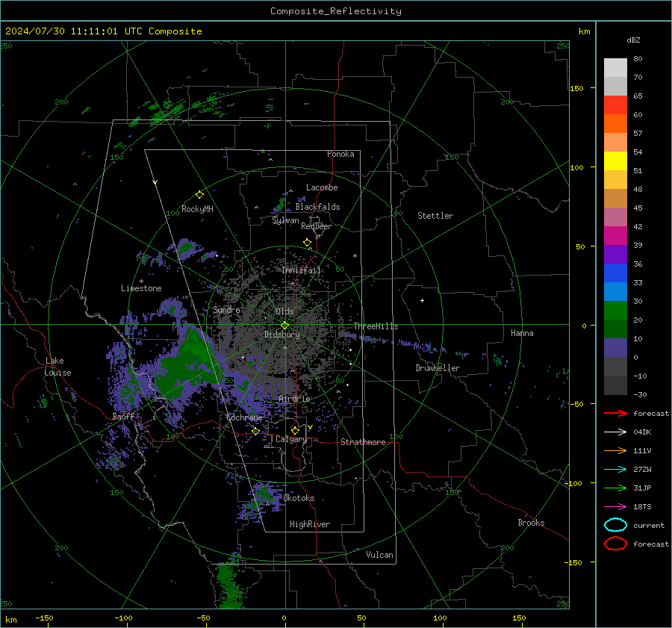Click the 33 dBZ blue color swatch

coord(615,273)
